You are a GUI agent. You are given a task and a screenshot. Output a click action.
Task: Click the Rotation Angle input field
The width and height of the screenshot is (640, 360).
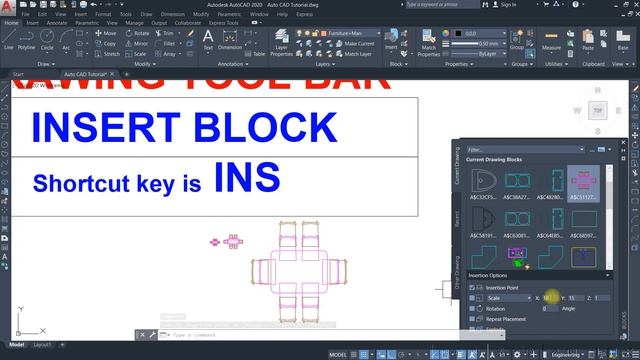coord(550,309)
